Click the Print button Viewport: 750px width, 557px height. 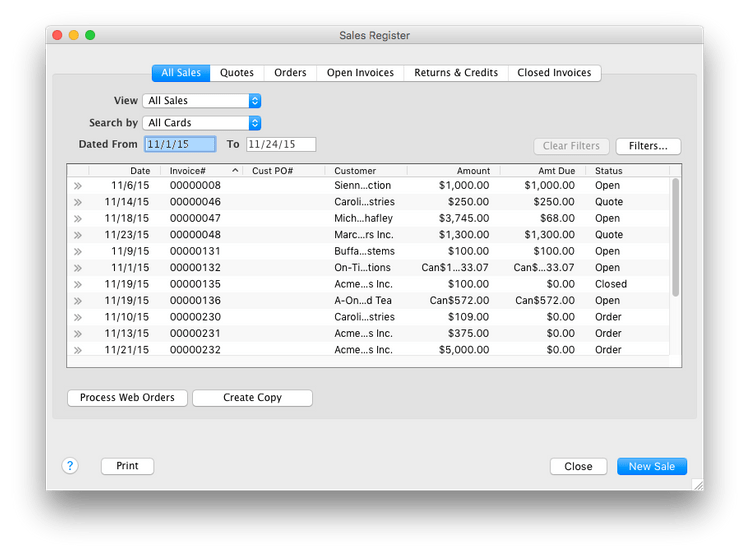[x=127, y=466]
